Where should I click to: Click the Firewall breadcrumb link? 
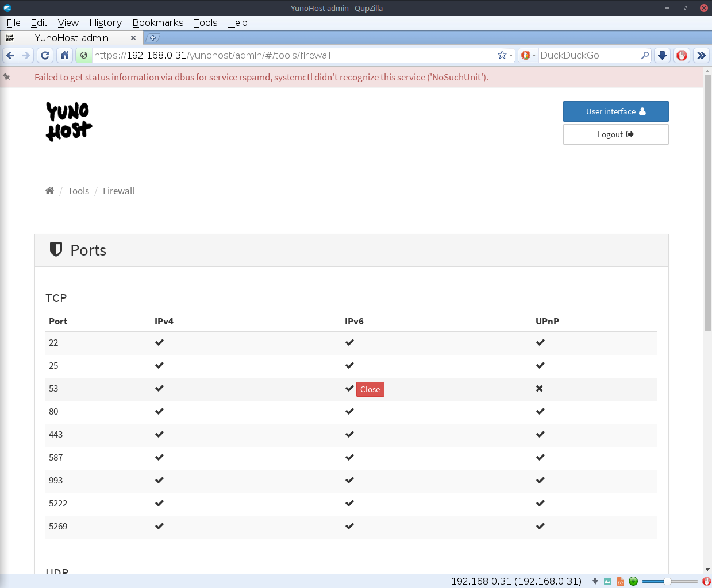click(118, 191)
